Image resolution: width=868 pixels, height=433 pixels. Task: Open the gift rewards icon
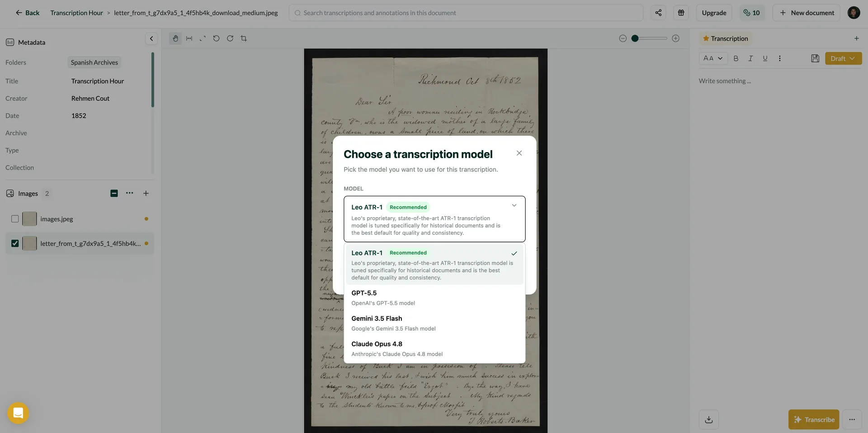pos(681,13)
